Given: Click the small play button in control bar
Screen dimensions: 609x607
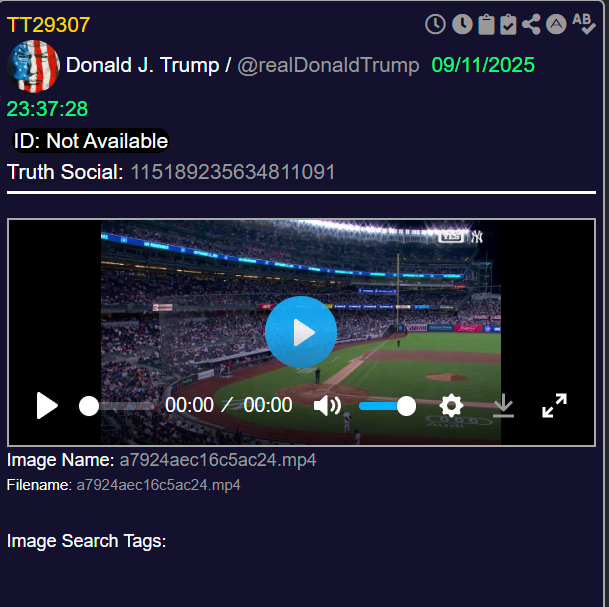Looking at the screenshot, I should pos(47,406).
